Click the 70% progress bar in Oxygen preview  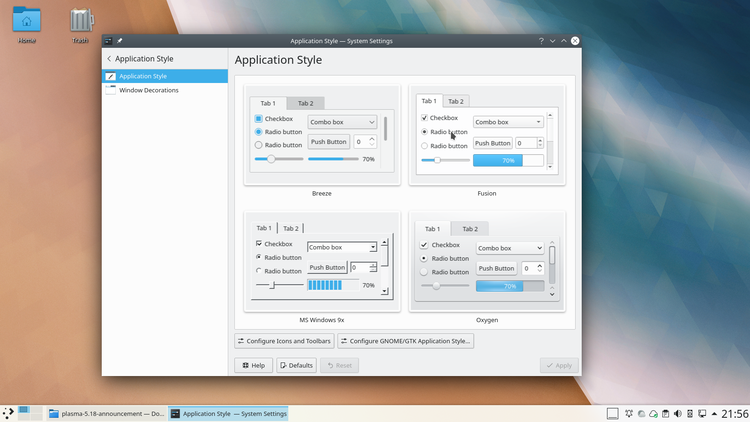[x=510, y=286]
